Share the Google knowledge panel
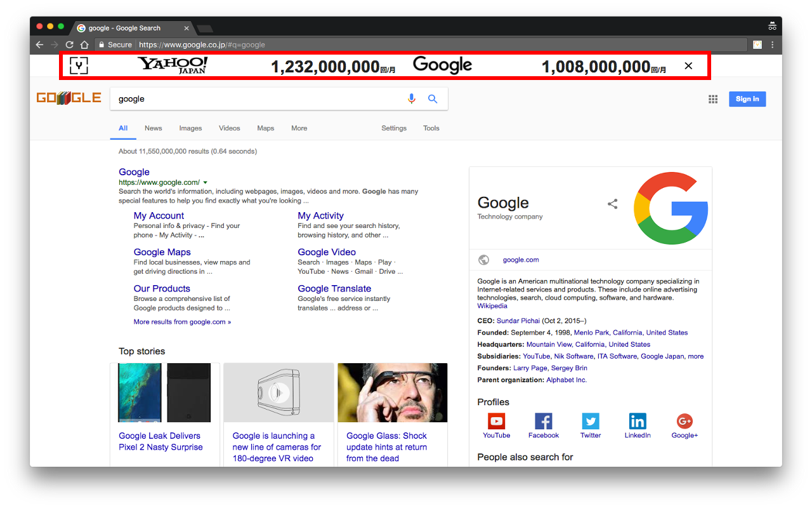The height and width of the screenshot is (508, 812). click(612, 204)
